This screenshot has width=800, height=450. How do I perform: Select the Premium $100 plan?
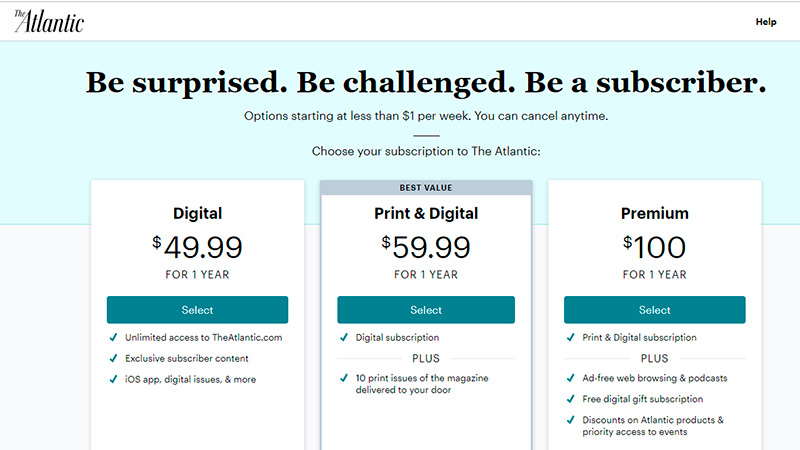654,309
